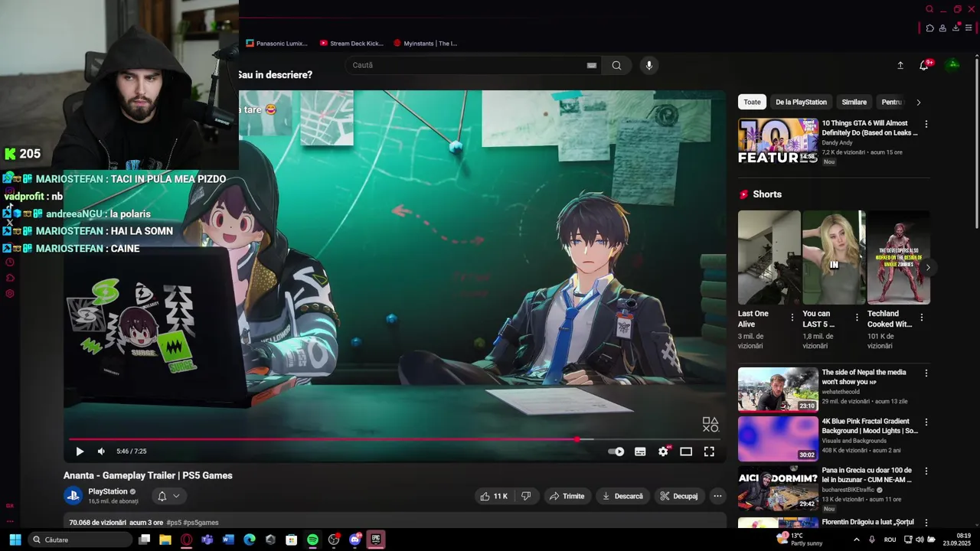Download the video with Descarcă
Image resolution: width=980 pixels, height=551 pixels.
click(622, 496)
